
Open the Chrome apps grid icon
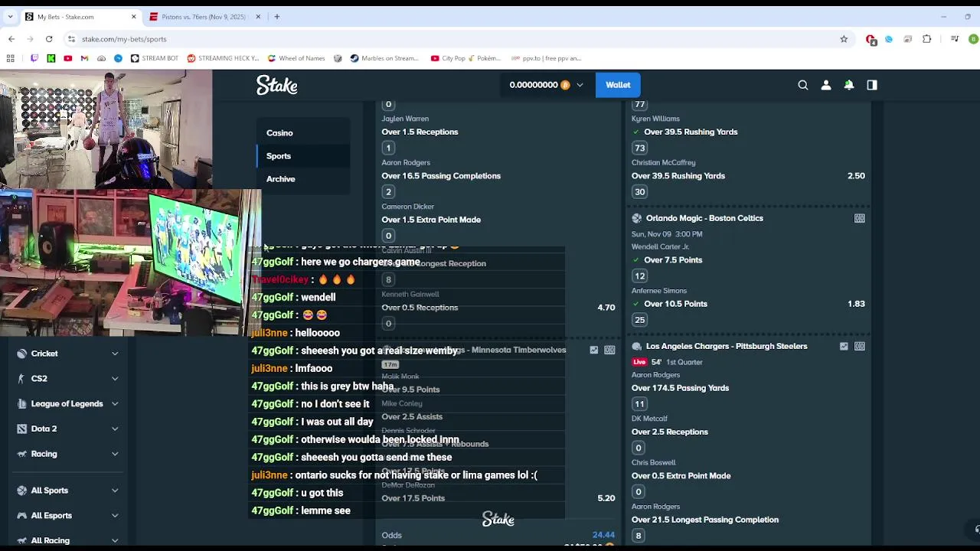pyautogui.click(x=10, y=58)
